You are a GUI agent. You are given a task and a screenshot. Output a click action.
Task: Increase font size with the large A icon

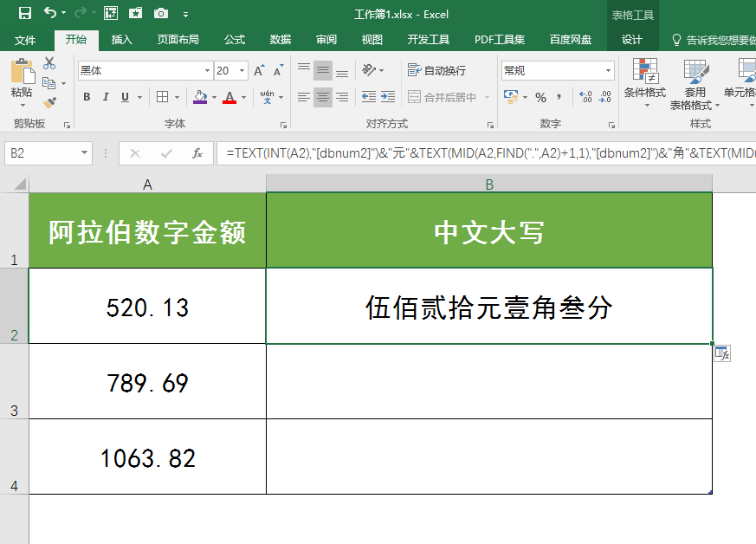point(260,70)
